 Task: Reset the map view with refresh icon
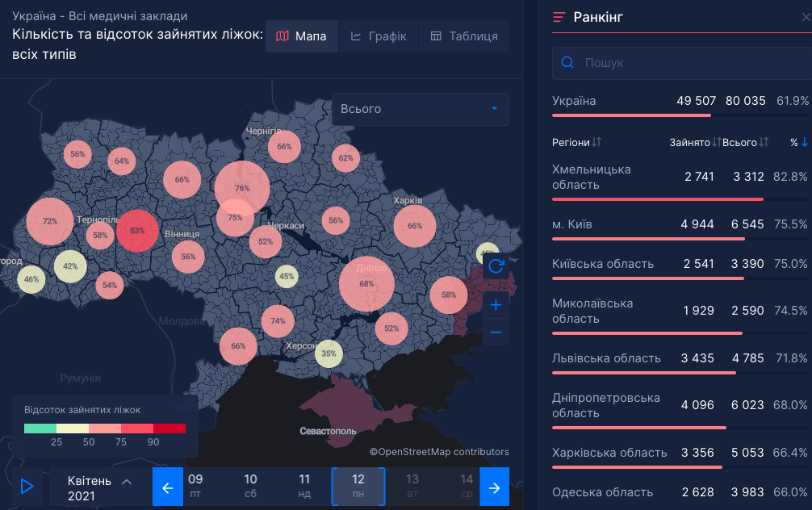pos(496,266)
